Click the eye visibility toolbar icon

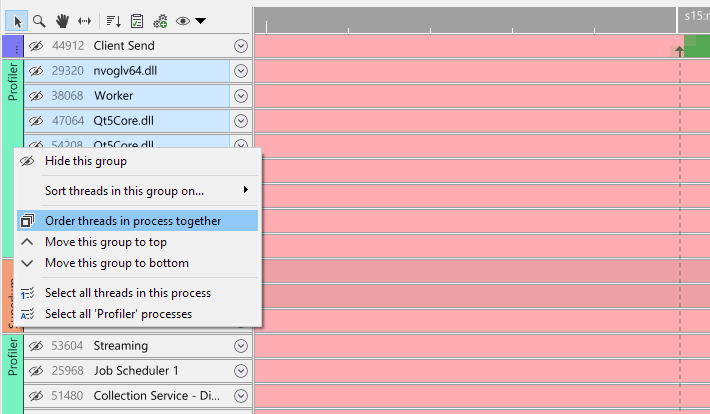[182, 20]
